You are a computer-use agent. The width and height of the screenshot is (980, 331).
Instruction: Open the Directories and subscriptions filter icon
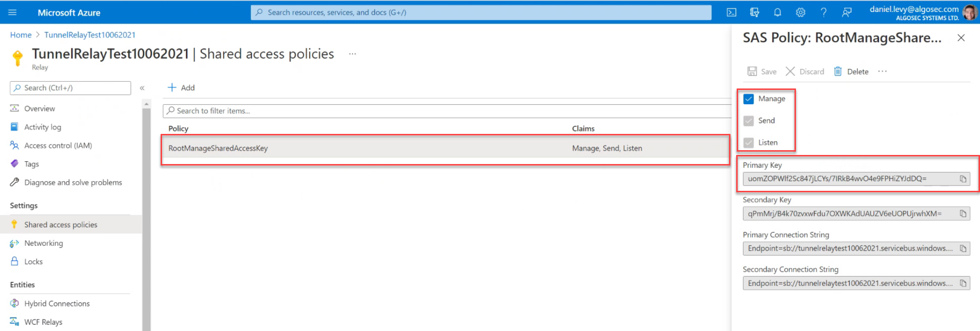(x=754, y=12)
